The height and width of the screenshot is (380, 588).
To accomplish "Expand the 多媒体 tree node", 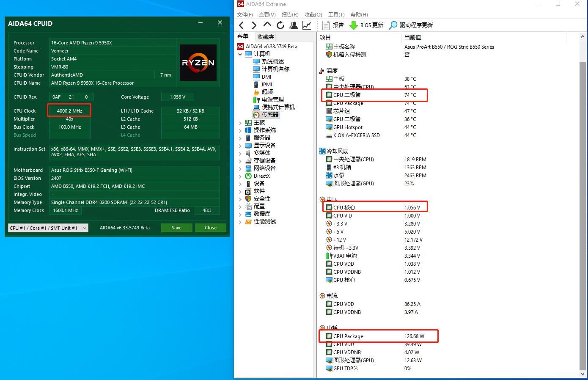I will click(240, 153).
